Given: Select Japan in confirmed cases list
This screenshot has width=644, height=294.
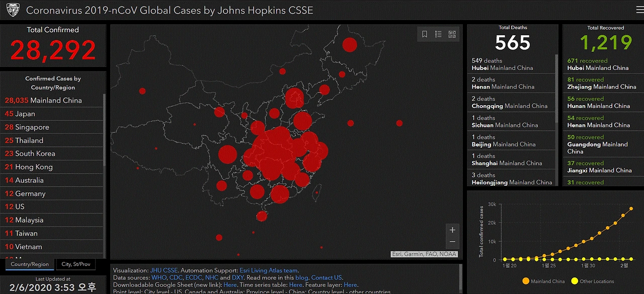Looking at the screenshot, I should click(x=52, y=114).
